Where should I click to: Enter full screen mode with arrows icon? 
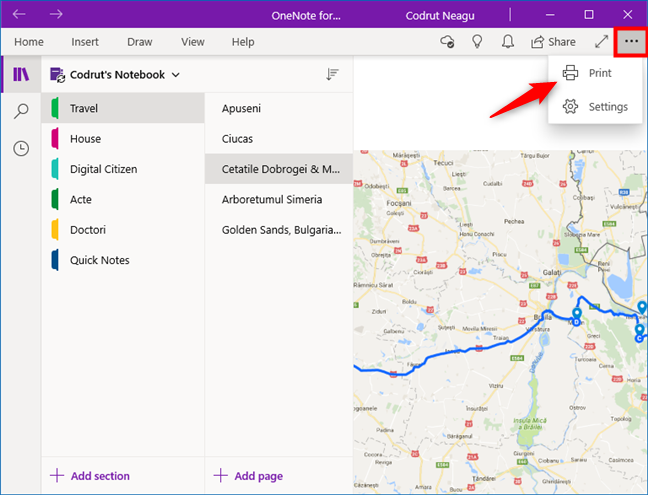tap(600, 42)
